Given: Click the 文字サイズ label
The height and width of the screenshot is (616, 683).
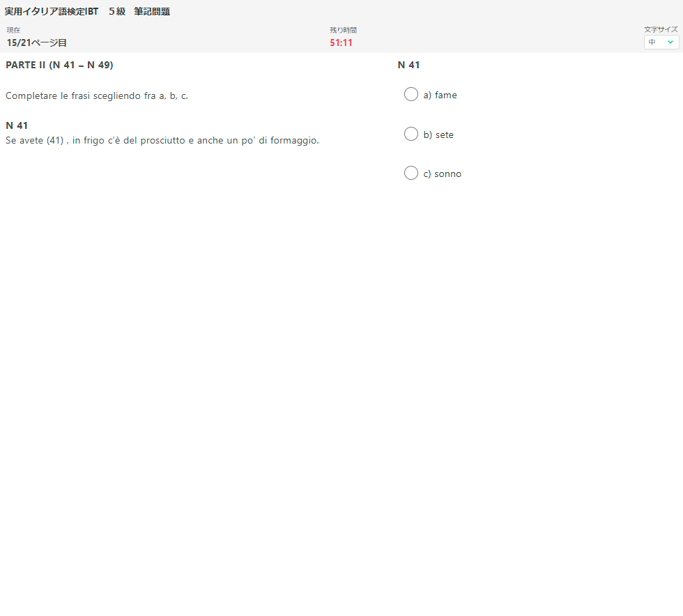Looking at the screenshot, I should tap(661, 29).
